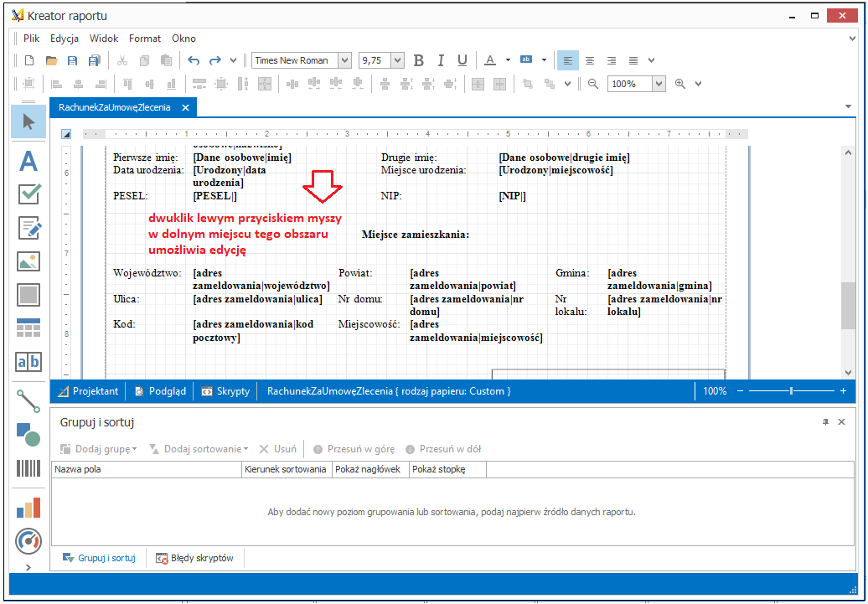Image resolution: width=868 pixels, height=604 pixels.
Task: Click the status bar zoom slider handle
Action: tap(791, 391)
